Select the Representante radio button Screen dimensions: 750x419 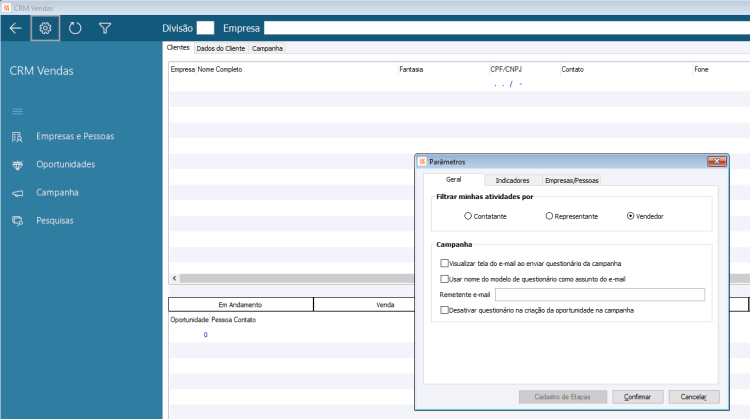pos(549,216)
